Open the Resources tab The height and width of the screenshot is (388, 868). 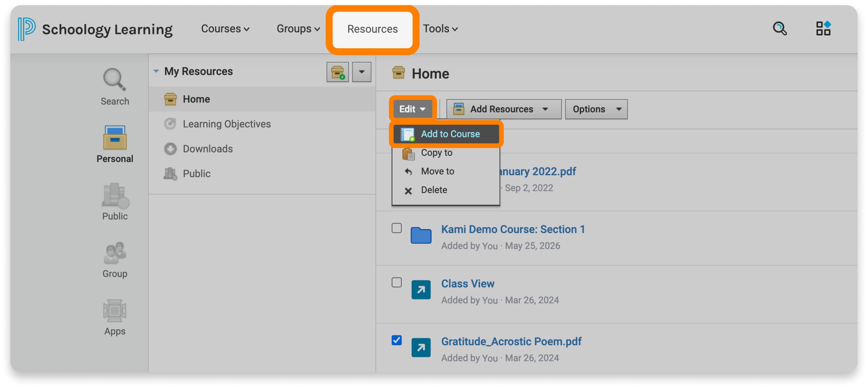coord(372,29)
